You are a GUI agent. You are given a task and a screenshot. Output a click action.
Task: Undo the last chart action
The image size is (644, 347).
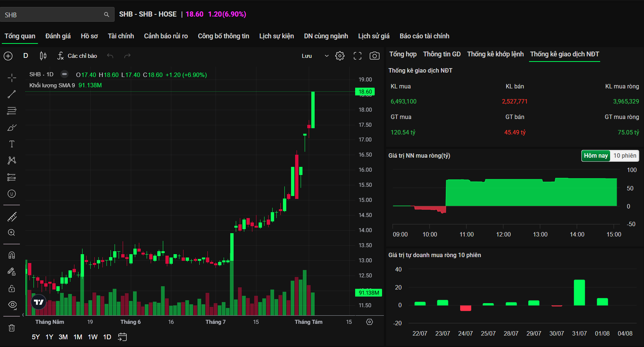pos(110,56)
